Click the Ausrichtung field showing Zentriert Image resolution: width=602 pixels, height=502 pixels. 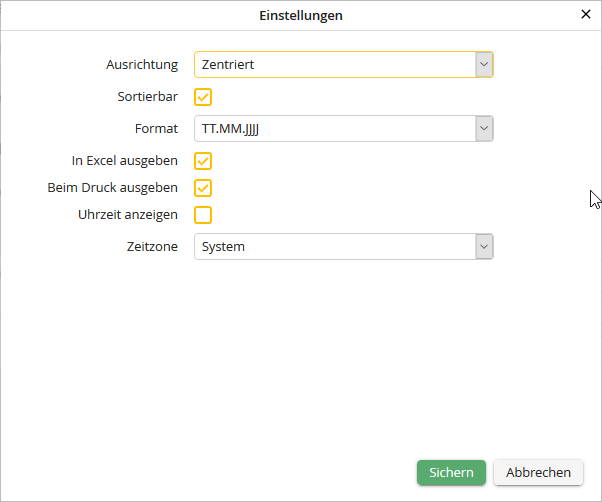coord(334,65)
